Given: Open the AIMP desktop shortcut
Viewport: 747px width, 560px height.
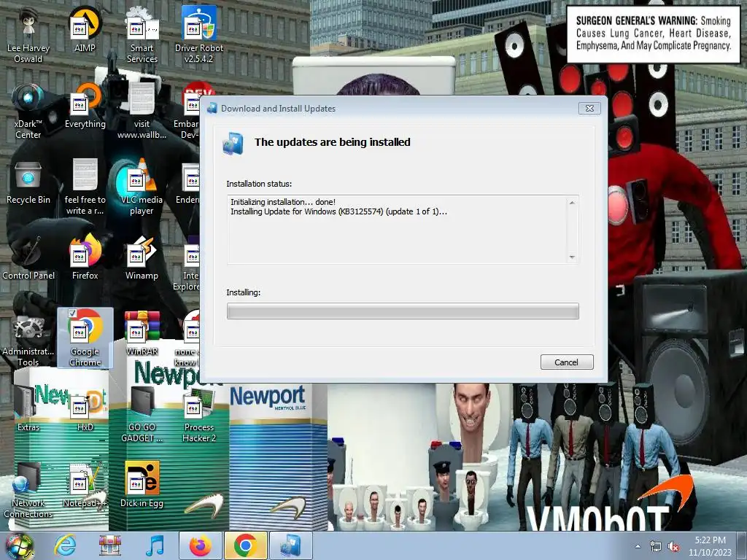Looking at the screenshot, I should 85,30.
